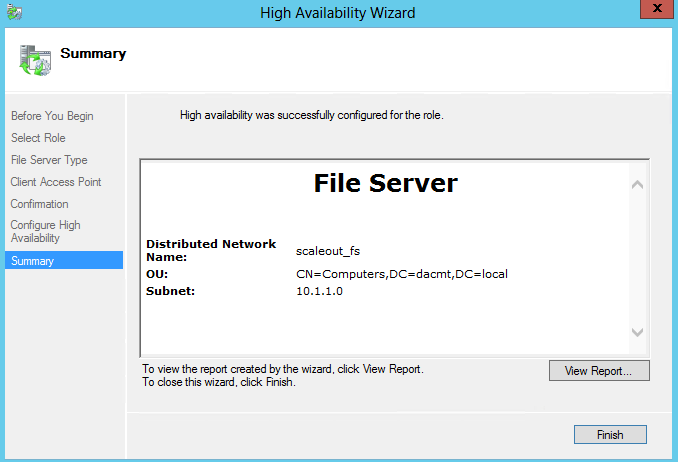Click the subnet value 10.1.1.0
The height and width of the screenshot is (462, 678).
pos(319,291)
